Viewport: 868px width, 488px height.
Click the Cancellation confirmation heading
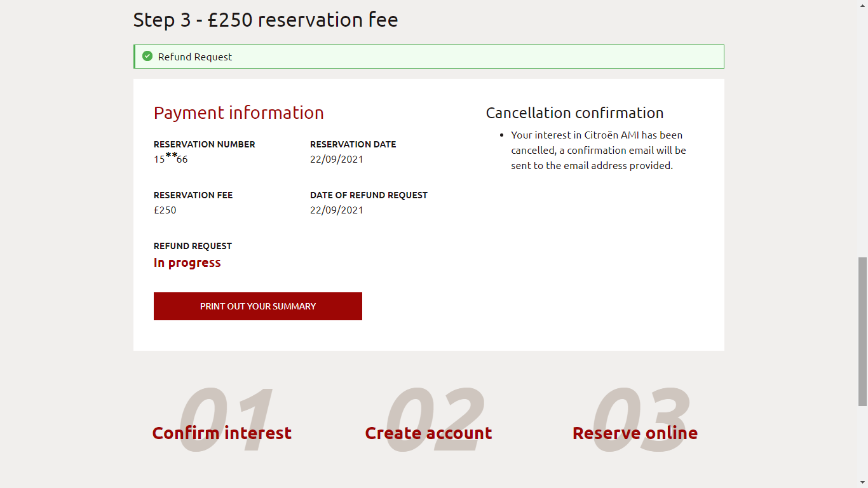point(574,113)
